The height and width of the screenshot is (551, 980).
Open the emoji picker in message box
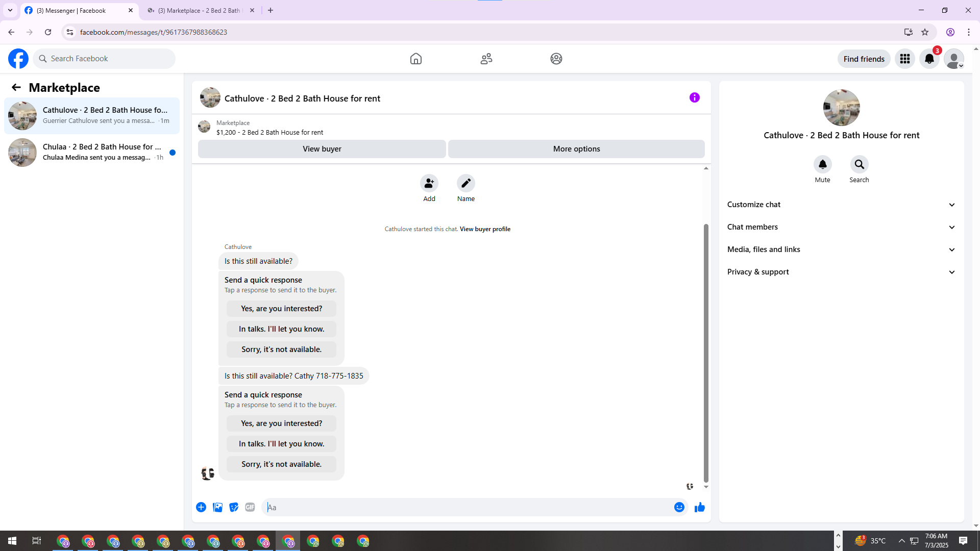coord(679,507)
